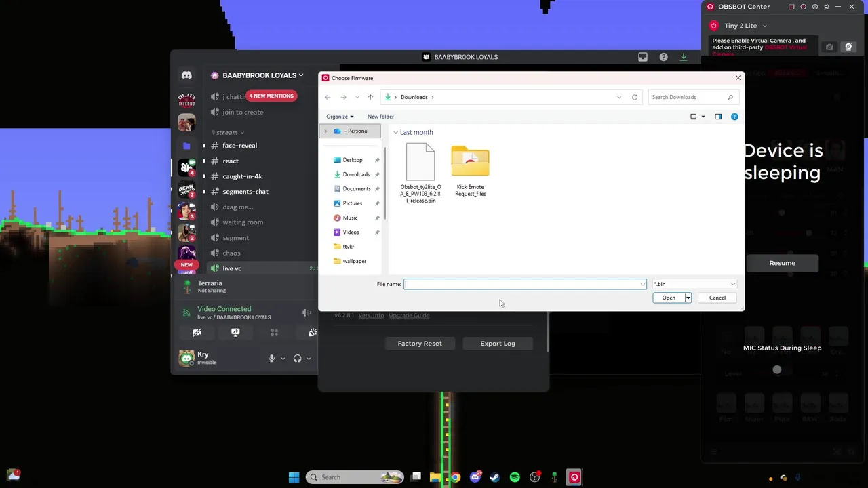Click the 4 NEW MENTIONS badge
The width and height of the screenshot is (868, 488).
(x=271, y=96)
